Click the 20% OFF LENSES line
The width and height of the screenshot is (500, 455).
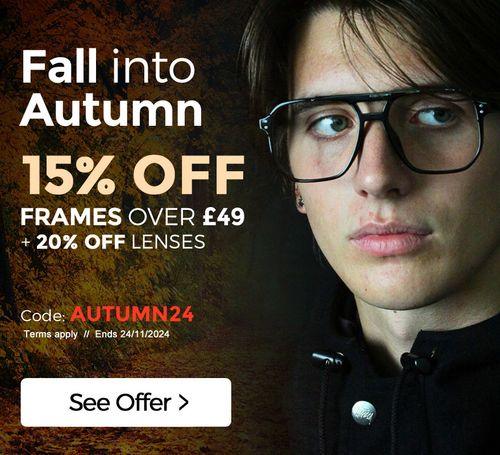tap(113, 242)
